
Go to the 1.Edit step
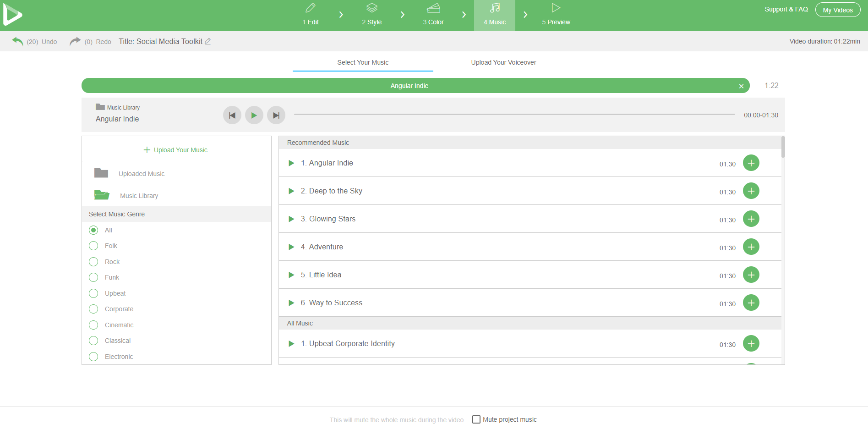coord(310,15)
